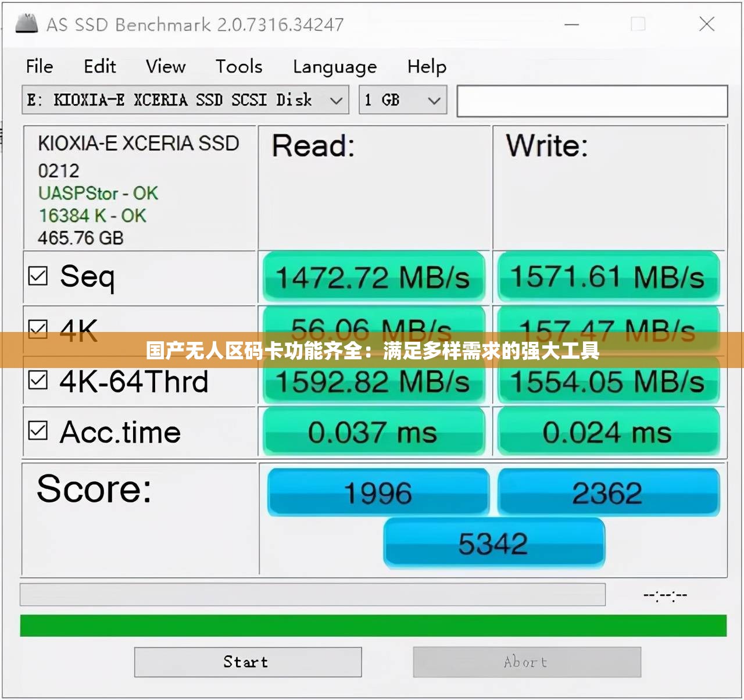
Task: Click the empty text field beside size dropdown
Action: click(x=592, y=101)
